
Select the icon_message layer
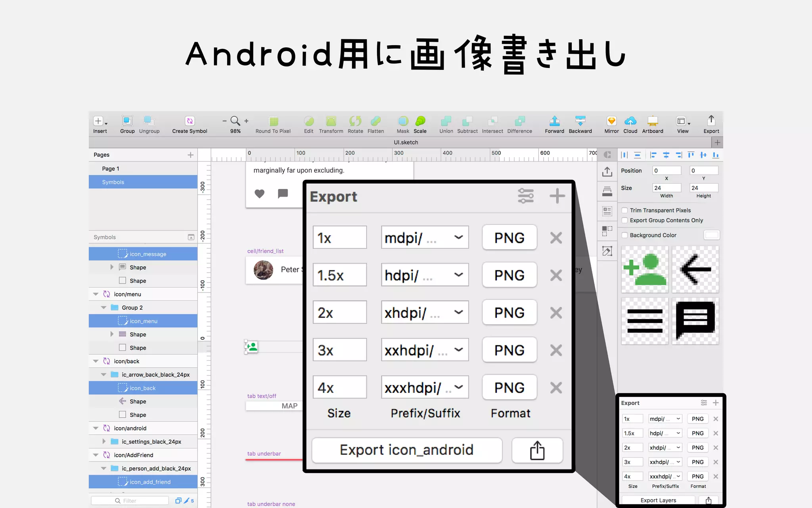click(x=143, y=254)
